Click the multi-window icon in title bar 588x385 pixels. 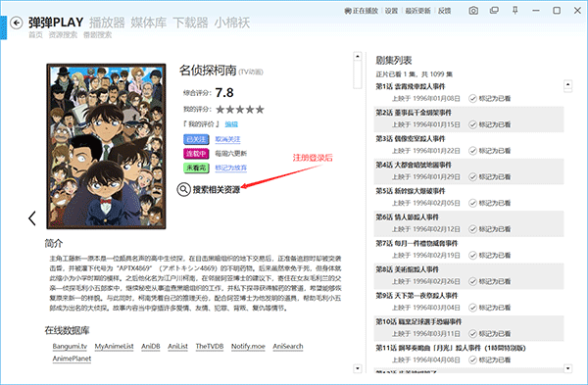click(x=494, y=11)
